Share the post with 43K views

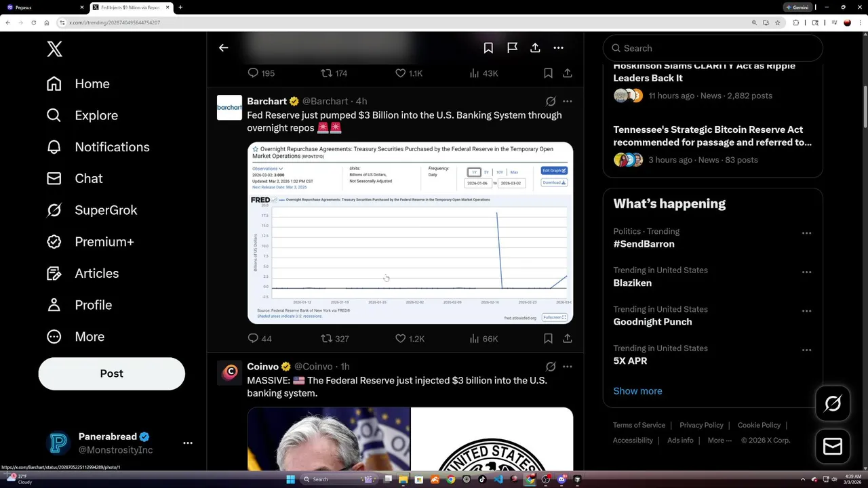point(567,73)
